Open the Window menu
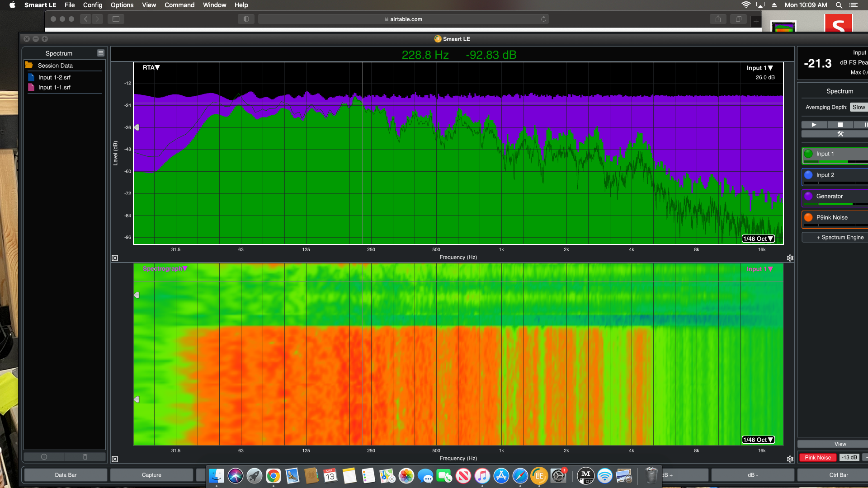The height and width of the screenshot is (488, 868). pos(214,5)
